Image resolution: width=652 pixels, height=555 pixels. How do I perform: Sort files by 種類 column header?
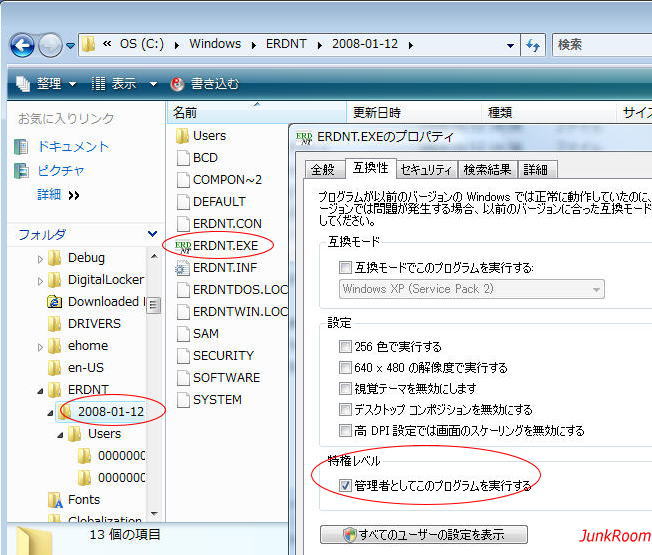pos(548,113)
